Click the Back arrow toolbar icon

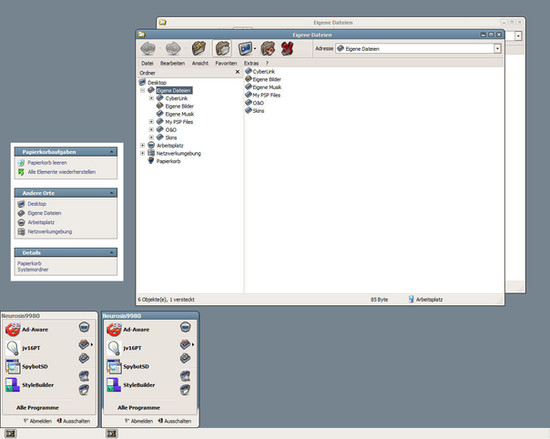click(x=148, y=48)
